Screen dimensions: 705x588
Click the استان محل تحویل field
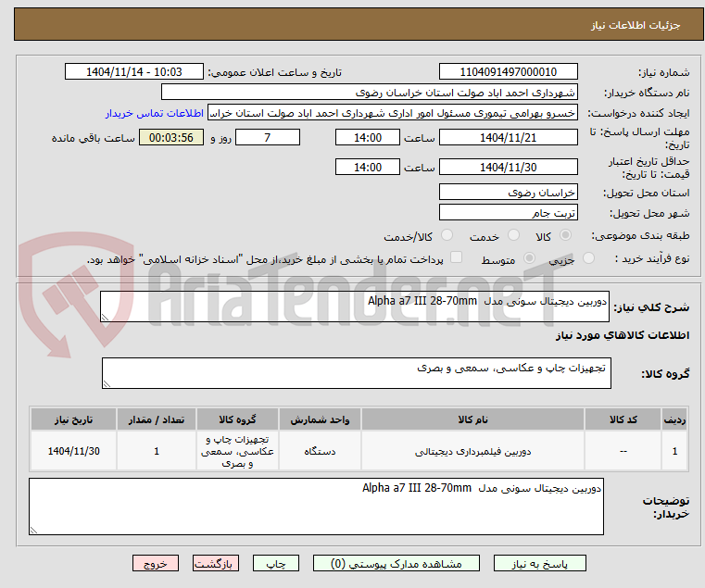[x=508, y=193]
